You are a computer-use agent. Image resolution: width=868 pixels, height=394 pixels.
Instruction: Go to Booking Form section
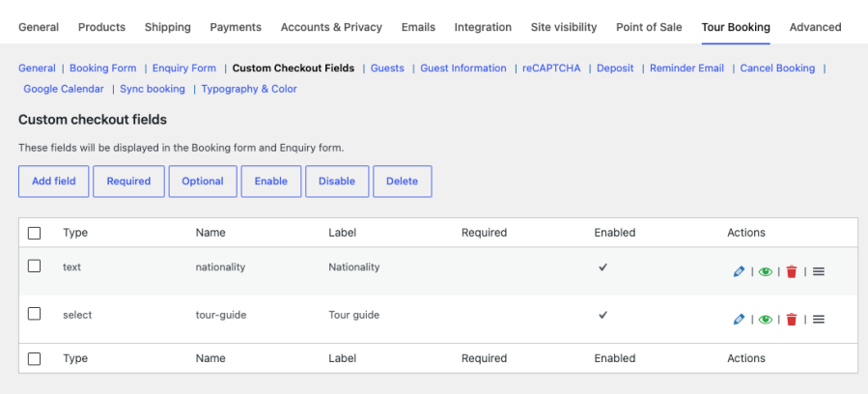pos(103,68)
